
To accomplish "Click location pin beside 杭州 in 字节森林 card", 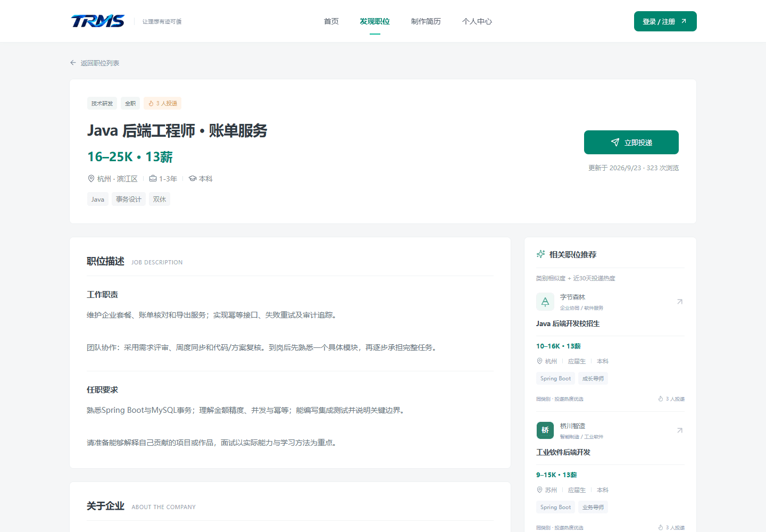I will point(539,361).
